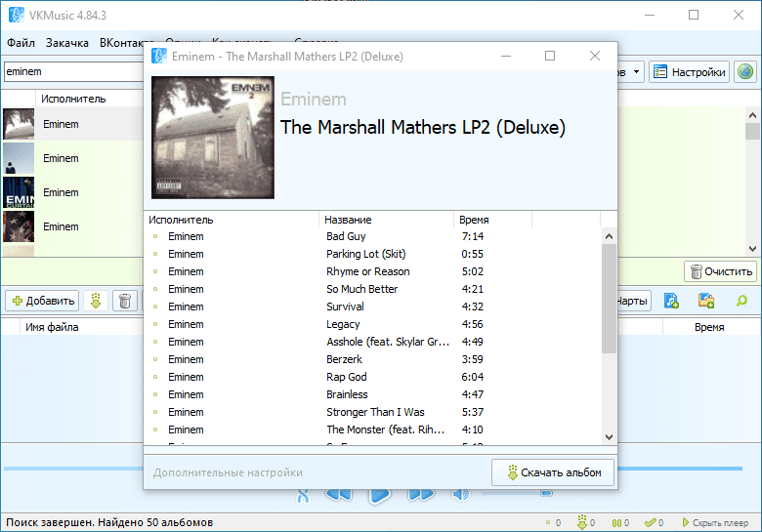Viewport: 762px width, 532px height.
Task: Open Дополнительные настройки link in album dialog
Action: [228, 472]
